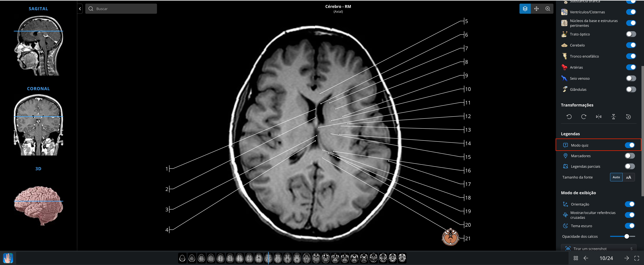The width and height of the screenshot is (644, 265).
Task: Disable the Ventrículos/Cisternas layer toggle
Action: [x=631, y=12]
